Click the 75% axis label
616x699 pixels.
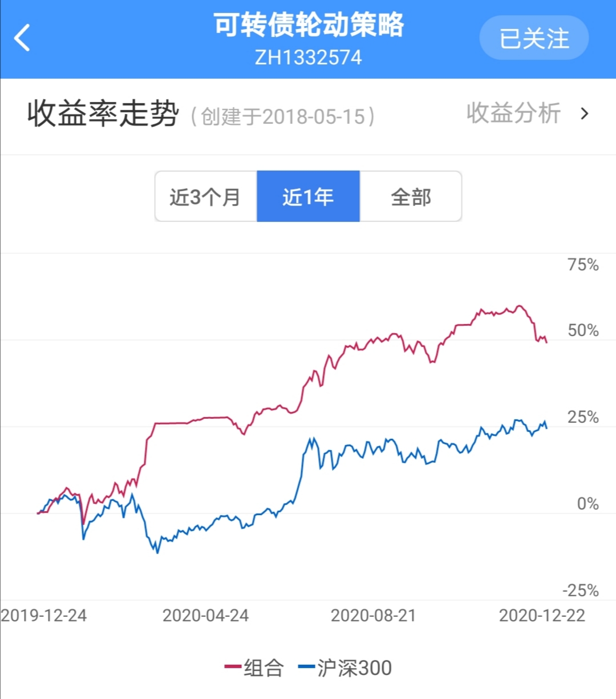583,265
